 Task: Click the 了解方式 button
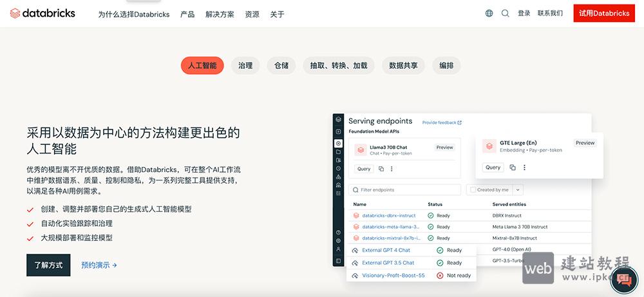tap(48, 265)
